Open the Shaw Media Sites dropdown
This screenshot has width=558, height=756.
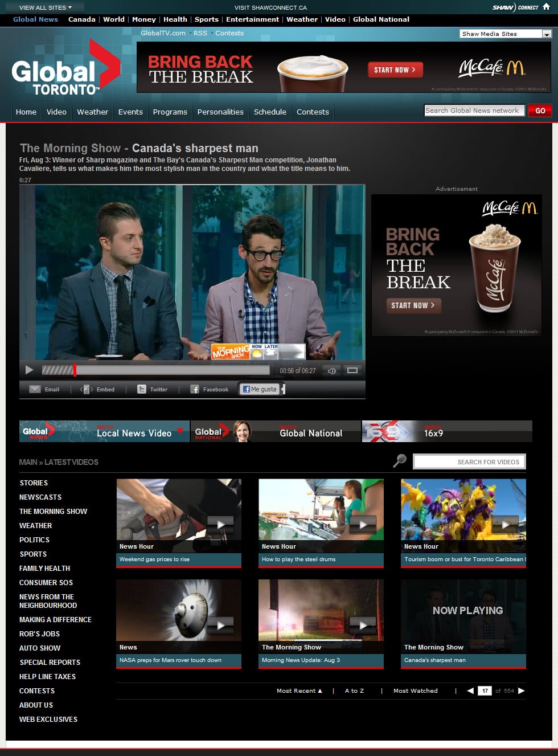[547, 34]
